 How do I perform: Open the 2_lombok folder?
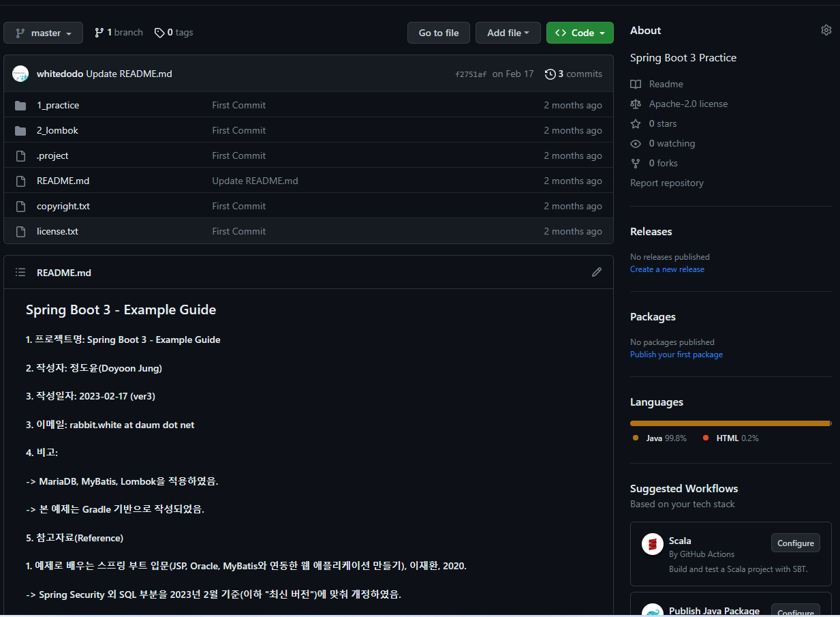pos(57,130)
